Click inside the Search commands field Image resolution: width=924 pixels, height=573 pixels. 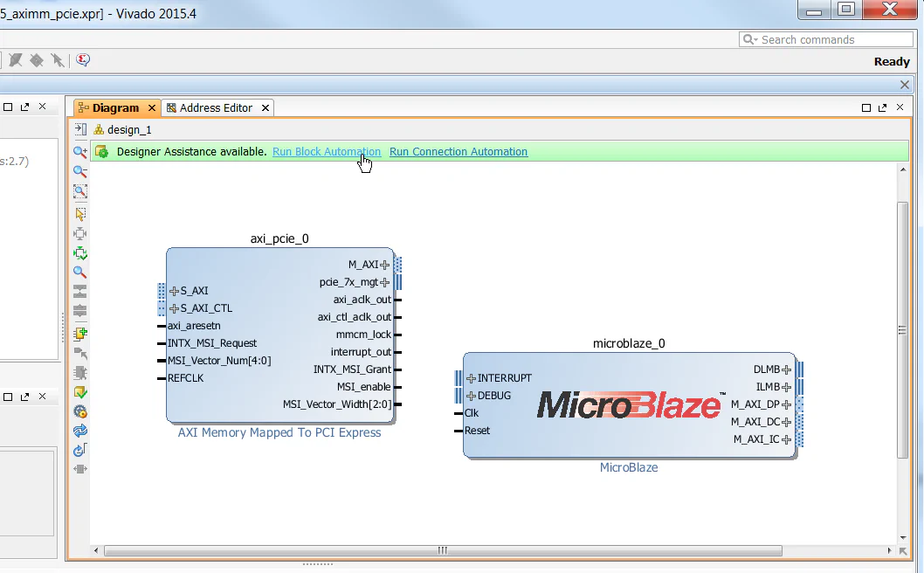pyautogui.click(x=825, y=39)
